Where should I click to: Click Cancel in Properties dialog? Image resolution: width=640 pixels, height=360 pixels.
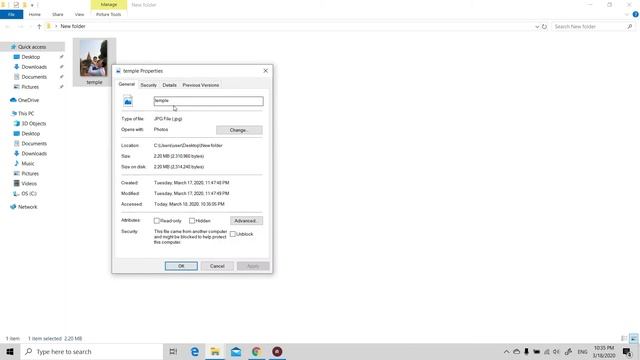click(217, 266)
